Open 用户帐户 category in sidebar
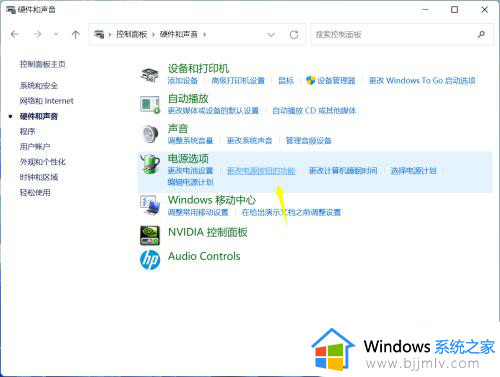The height and width of the screenshot is (377, 500). point(35,146)
